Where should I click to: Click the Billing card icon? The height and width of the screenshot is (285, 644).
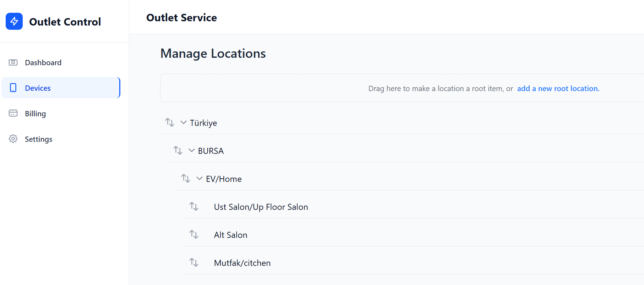(13, 113)
